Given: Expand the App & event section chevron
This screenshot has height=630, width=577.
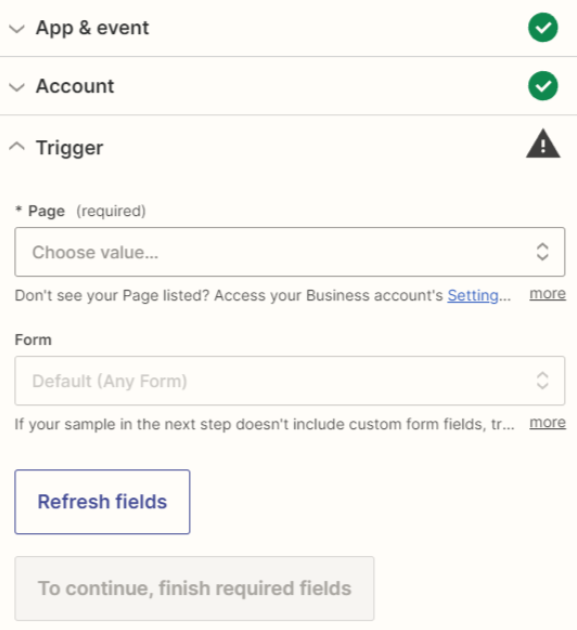Looking at the screenshot, I should [x=17, y=29].
